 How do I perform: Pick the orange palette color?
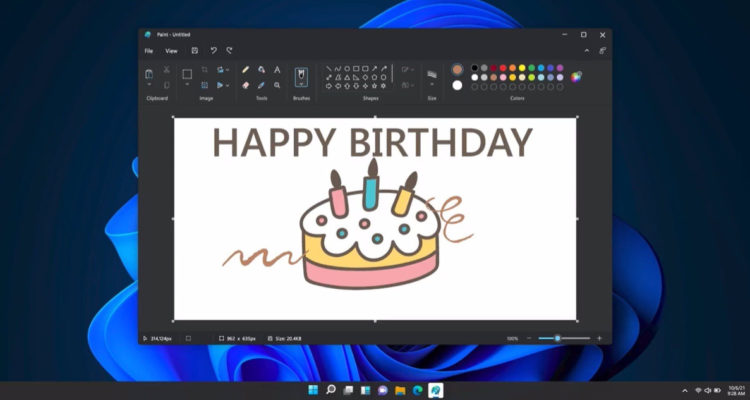point(513,68)
